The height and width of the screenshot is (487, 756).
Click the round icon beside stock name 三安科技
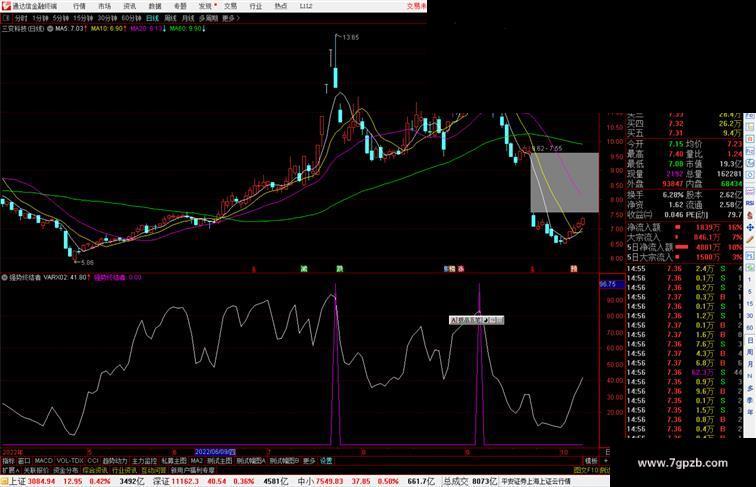[x=50, y=29]
